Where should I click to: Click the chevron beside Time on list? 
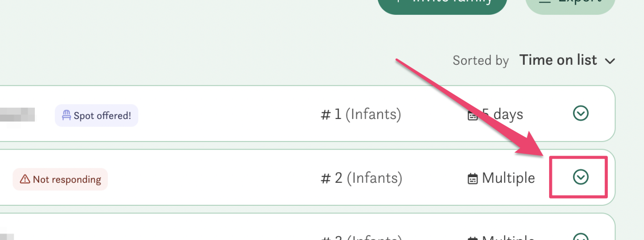coord(610,61)
